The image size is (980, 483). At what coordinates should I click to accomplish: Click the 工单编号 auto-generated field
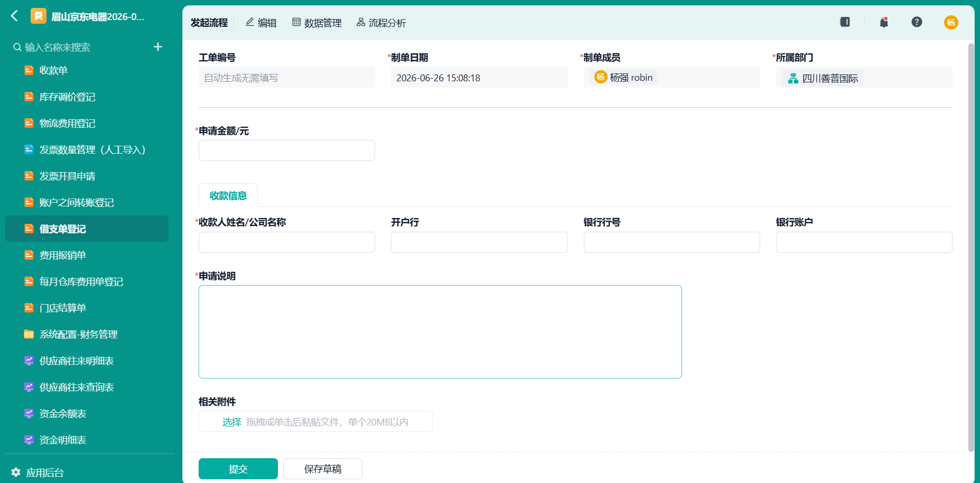(x=287, y=78)
